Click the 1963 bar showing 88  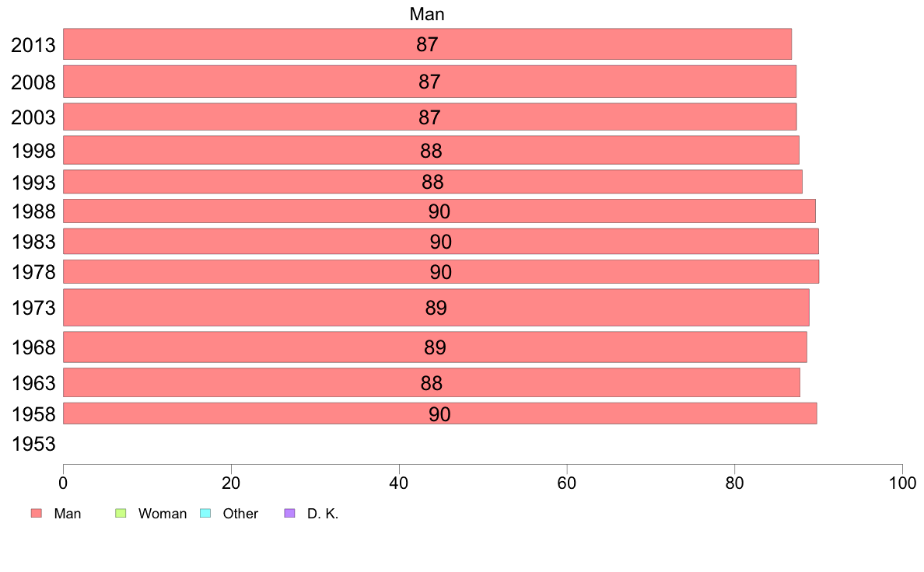pyautogui.click(x=432, y=383)
